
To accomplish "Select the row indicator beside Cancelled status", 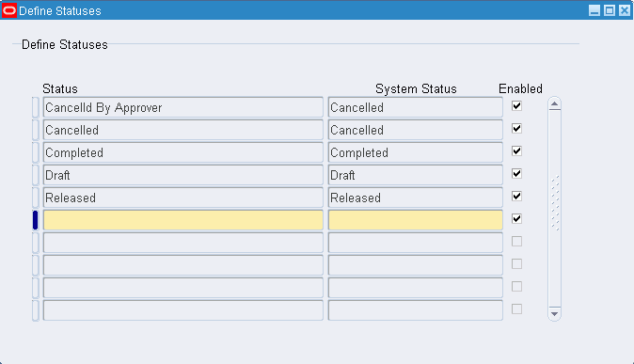I will 36,130.
